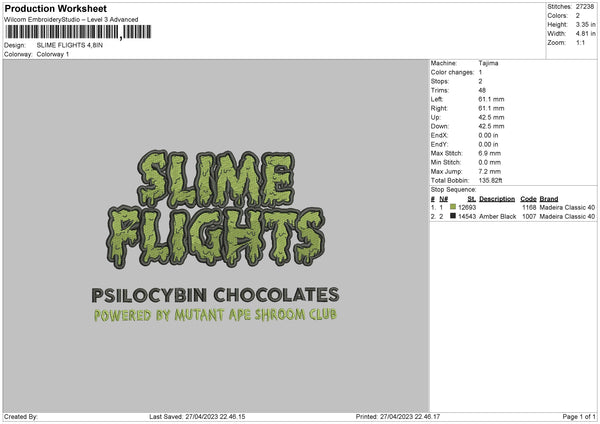Select first stop sequence row 12693
Image resolution: width=600 pixels, height=424 pixels.
click(x=513, y=207)
